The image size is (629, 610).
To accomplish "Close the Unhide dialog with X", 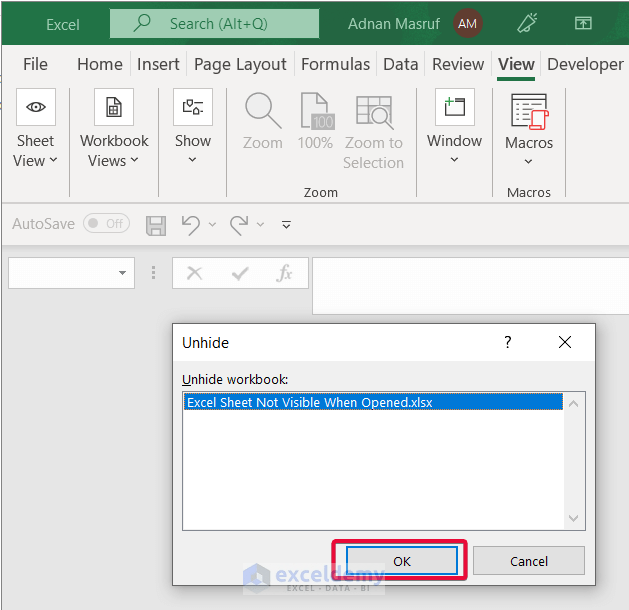I will coord(565,342).
